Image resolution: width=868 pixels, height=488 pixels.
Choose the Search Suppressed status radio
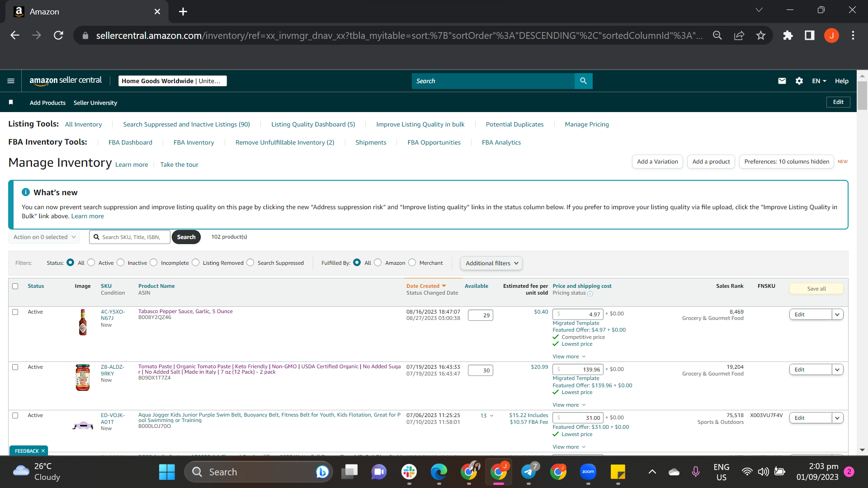[x=250, y=263]
